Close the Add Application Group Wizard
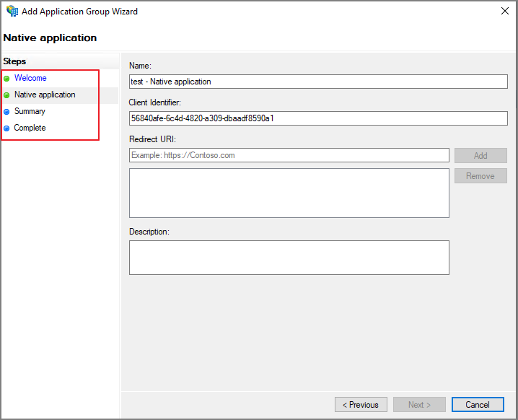 (504, 11)
